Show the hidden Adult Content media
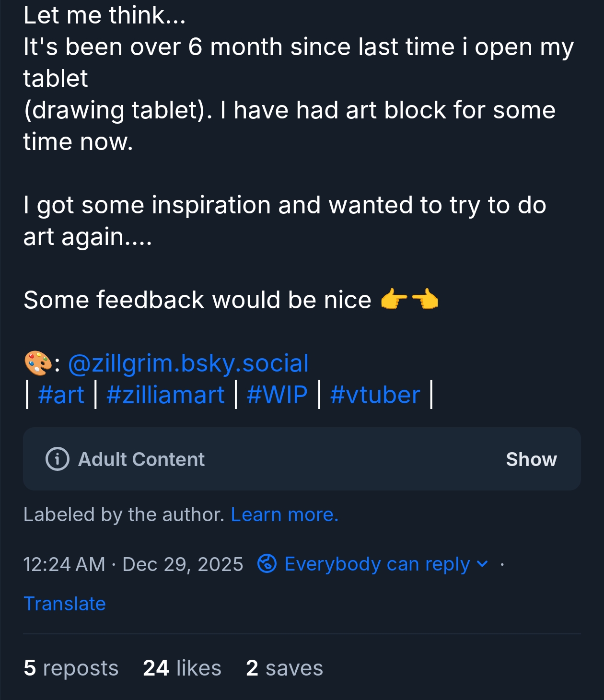 coord(531,459)
